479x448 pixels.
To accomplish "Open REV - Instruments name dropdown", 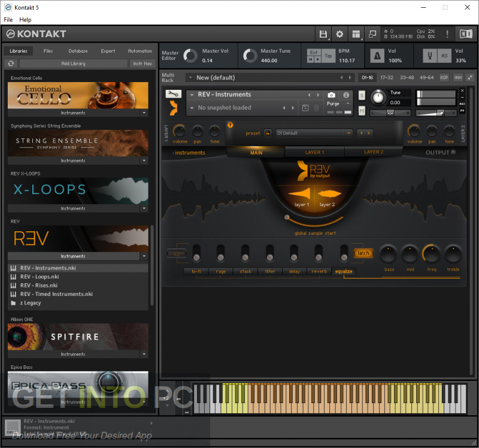I will [x=192, y=95].
